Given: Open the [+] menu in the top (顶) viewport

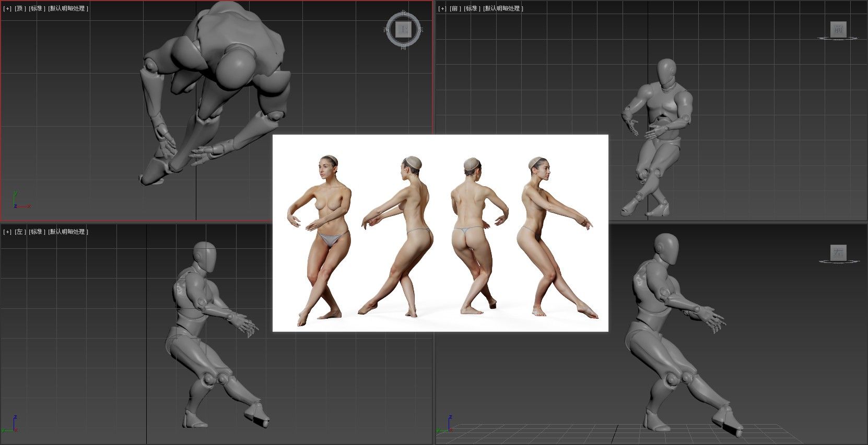Looking at the screenshot, I should point(7,8).
